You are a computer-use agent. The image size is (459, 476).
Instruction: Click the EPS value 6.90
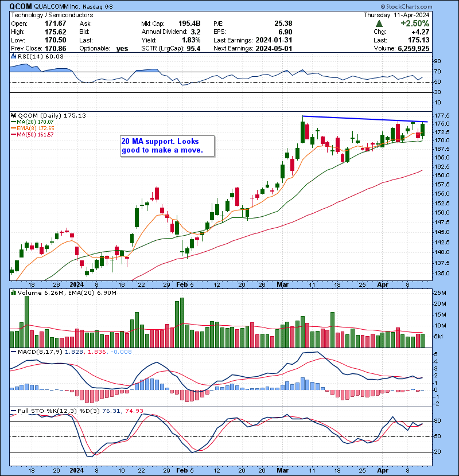pyautogui.click(x=285, y=32)
